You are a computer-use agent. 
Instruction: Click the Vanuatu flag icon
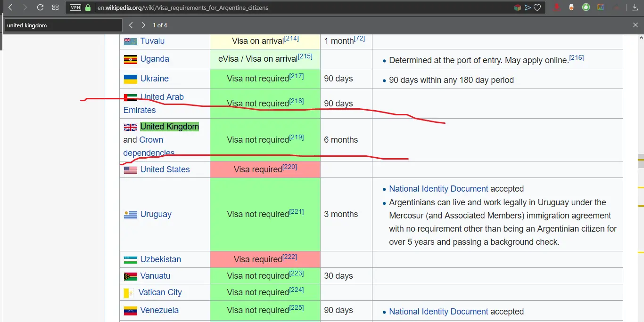(x=131, y=276)
